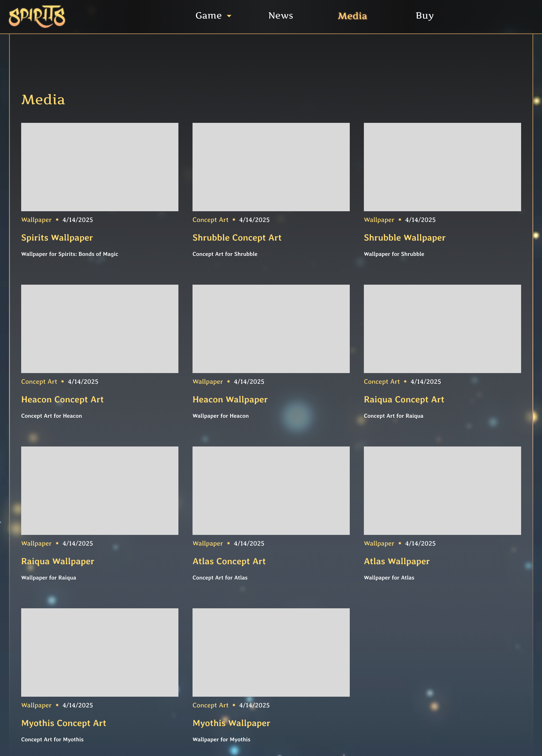542x756 pixels.
Task: Click 'Wallpaper for Shrubble' description
Action: [394, 254]
